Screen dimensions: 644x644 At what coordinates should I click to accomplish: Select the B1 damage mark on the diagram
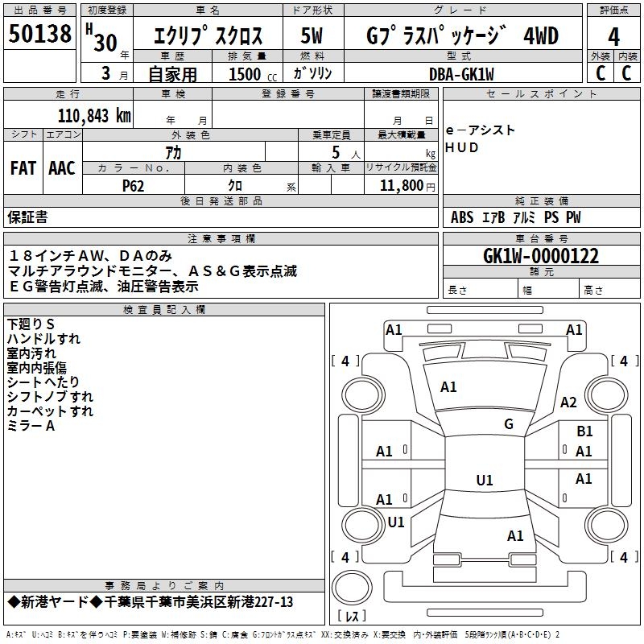coord(584,432)
